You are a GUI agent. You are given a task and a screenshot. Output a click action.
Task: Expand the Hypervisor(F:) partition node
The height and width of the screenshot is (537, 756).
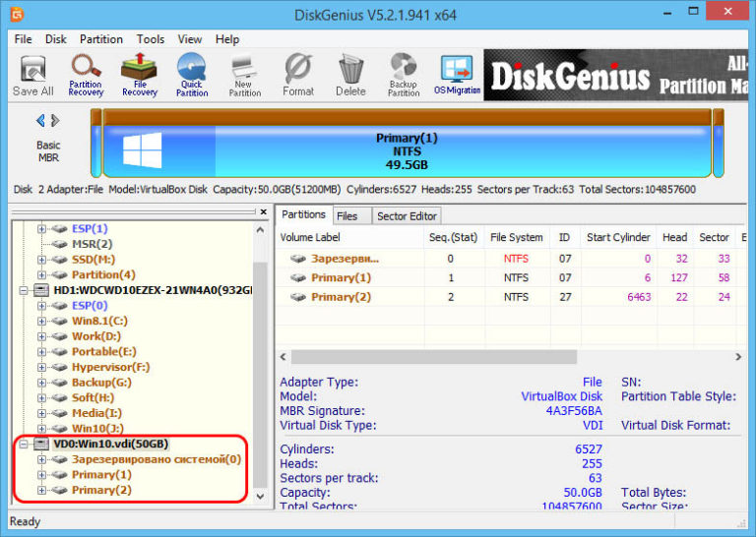coord(42,367)
